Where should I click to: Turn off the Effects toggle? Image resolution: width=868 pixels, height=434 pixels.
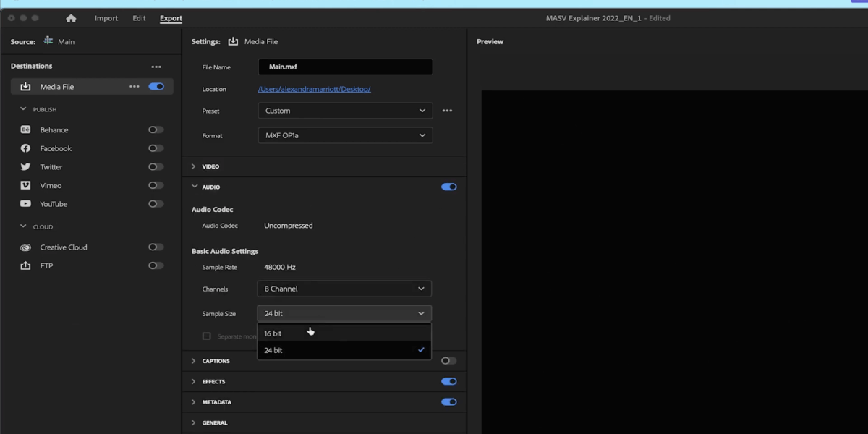coord(449,381)
